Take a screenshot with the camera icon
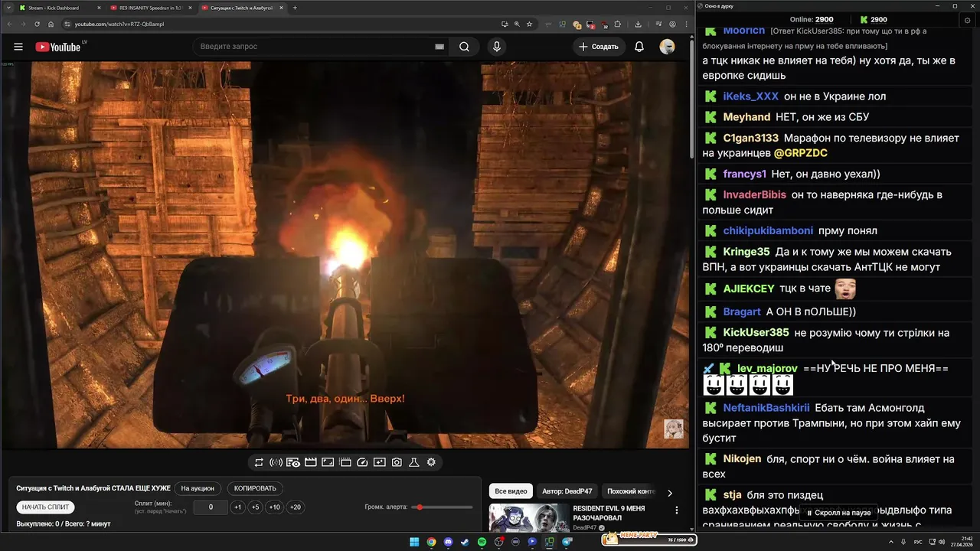The width and height of the screenshot is (980, 551). click(x=397, y=462)
